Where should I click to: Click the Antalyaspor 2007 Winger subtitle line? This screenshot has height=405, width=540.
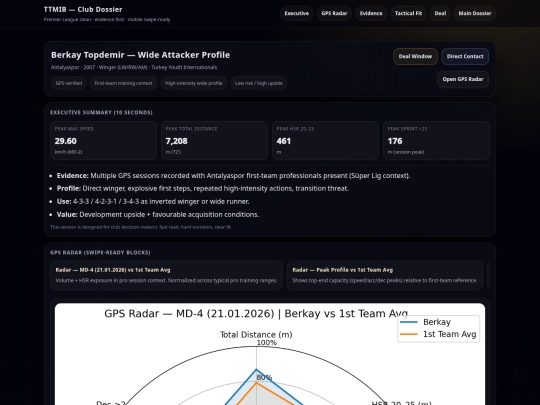[134, 68]
